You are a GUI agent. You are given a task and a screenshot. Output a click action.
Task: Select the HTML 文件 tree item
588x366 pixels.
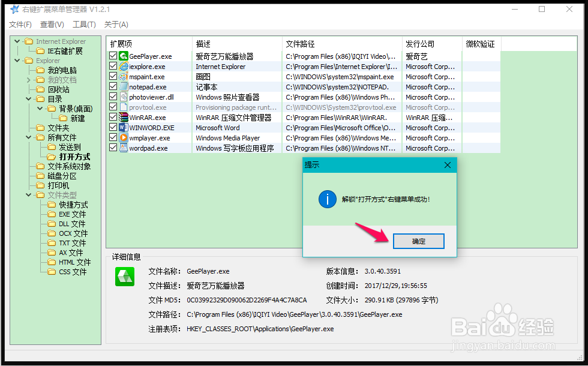click(x=74, y=262)
